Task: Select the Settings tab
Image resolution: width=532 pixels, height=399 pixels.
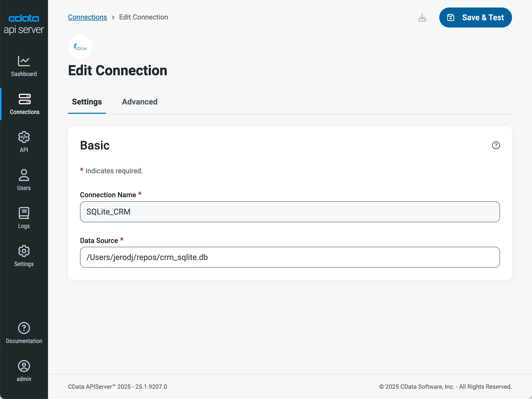Action: click(87, 102)
